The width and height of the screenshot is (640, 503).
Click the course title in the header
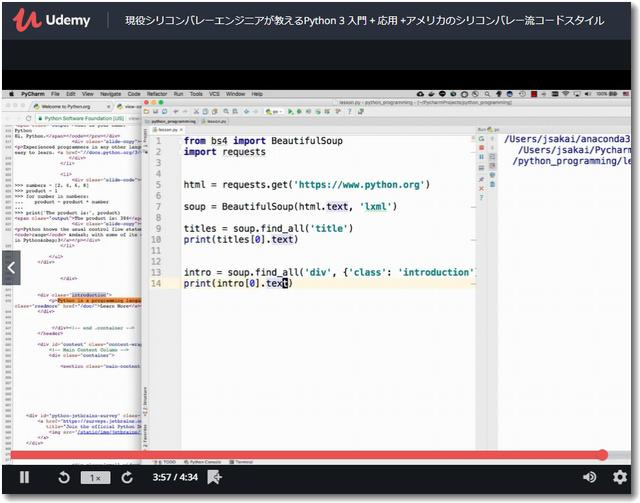pos(364,20)
